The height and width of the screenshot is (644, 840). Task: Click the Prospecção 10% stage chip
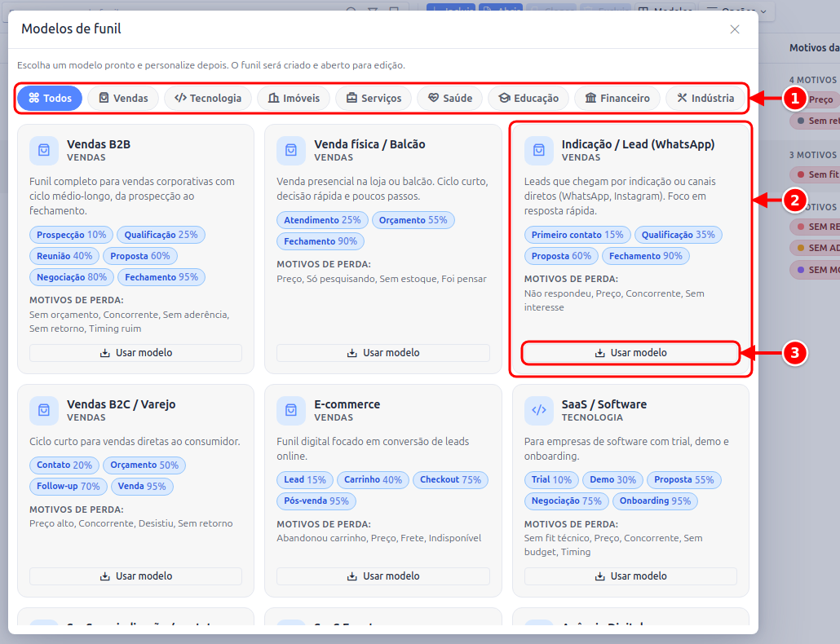click(x=71, y=235)
